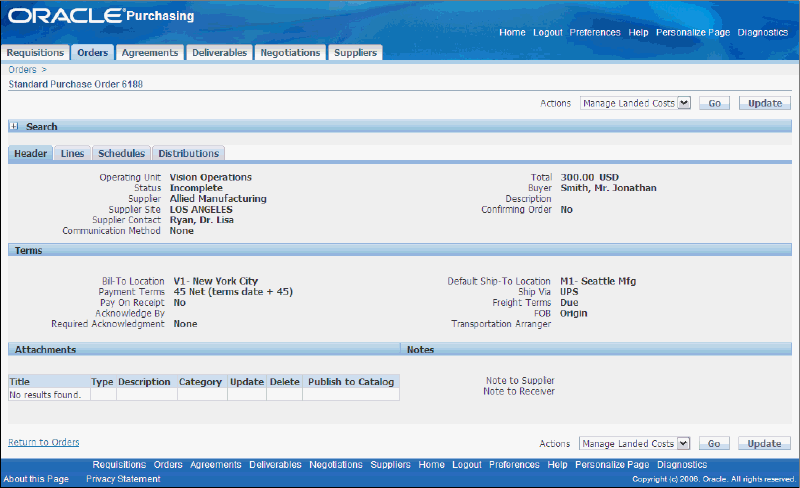Click Deliverables in the footer links
The width and height of the screenshot is (800, 488).
click(276, 465)
